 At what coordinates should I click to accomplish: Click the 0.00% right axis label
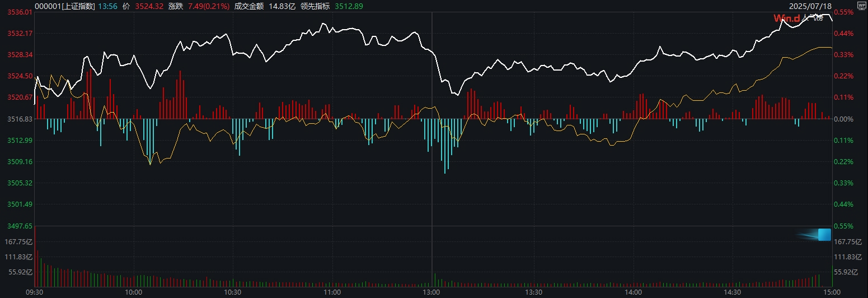coord(842,119)
